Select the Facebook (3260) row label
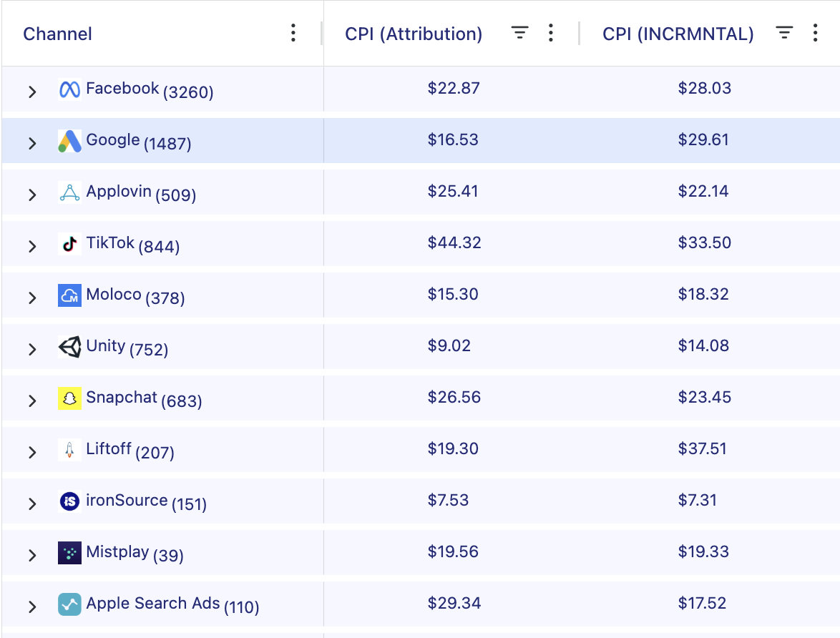The height and width of the screenshot is (638, 840). click(150, 89)
